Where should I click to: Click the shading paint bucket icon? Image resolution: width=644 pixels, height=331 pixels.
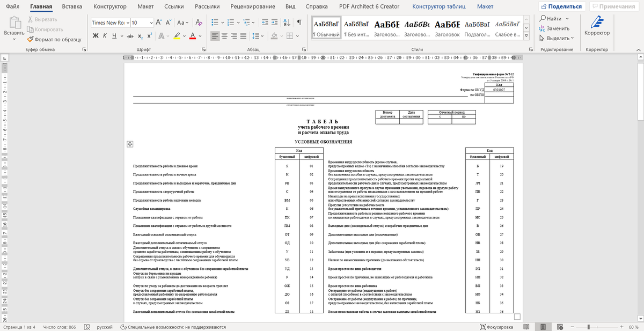coord(274,36)
